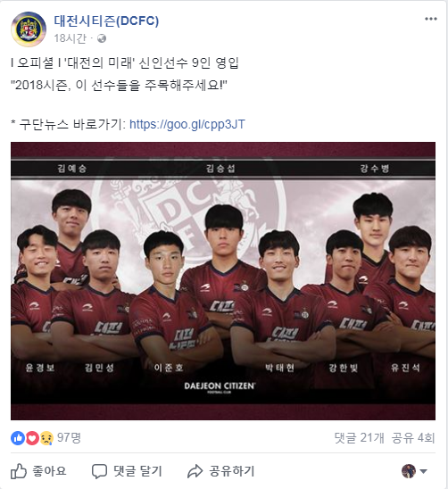Click the blue thumbs-up reaction icon
The width and height of the screenshot is (448, 489).
pyautogui.click(x=18, y=438)
